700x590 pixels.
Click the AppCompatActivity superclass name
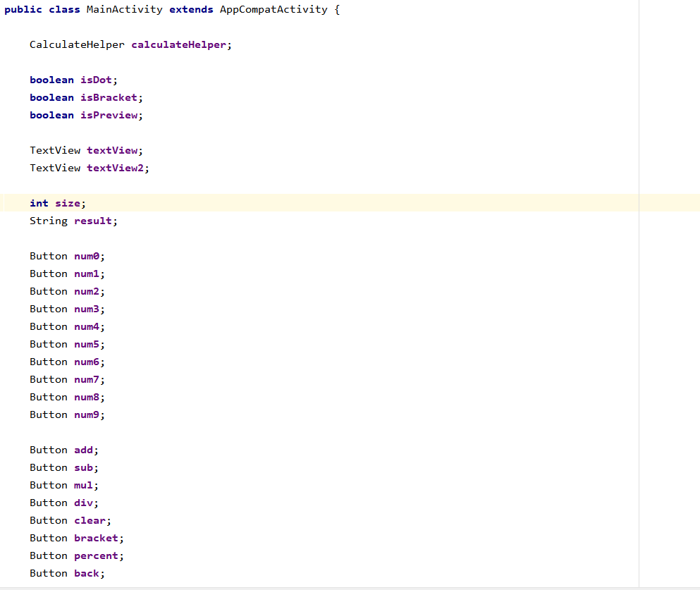tap(274, 9)
